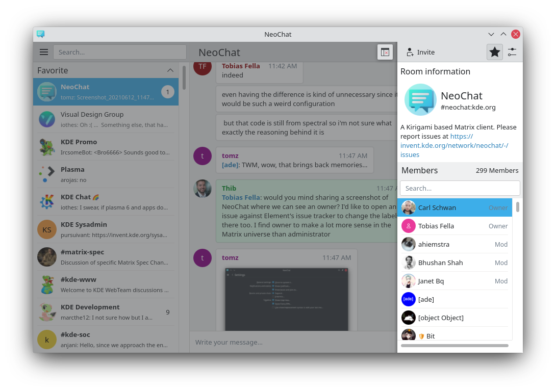The width and height of the screenshot is (556, 392).
Task: Close the room information drawer icon
Action: click(x=385, y=52)
